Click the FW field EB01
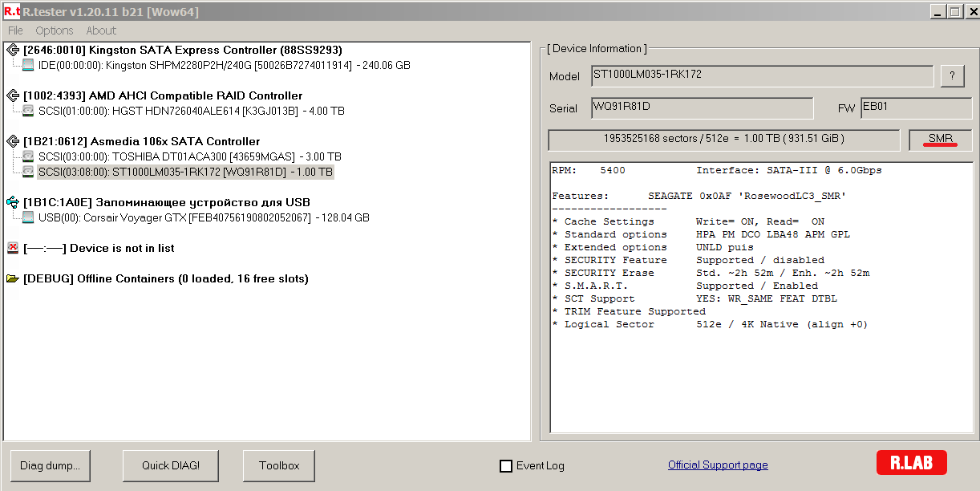 916,108
